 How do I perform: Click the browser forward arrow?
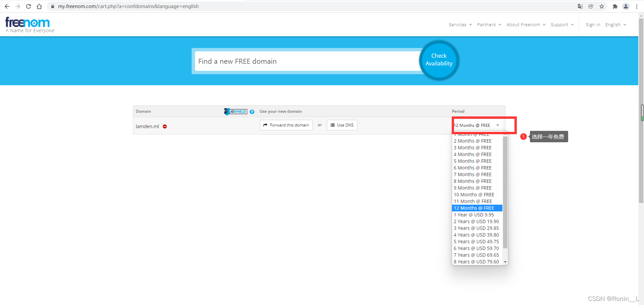click(18, 6)
